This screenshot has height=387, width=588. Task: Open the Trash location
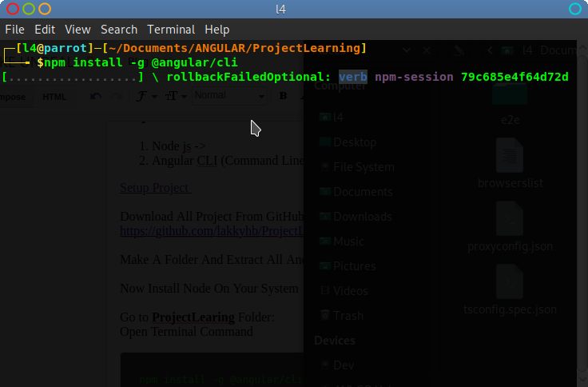point(349,315)
